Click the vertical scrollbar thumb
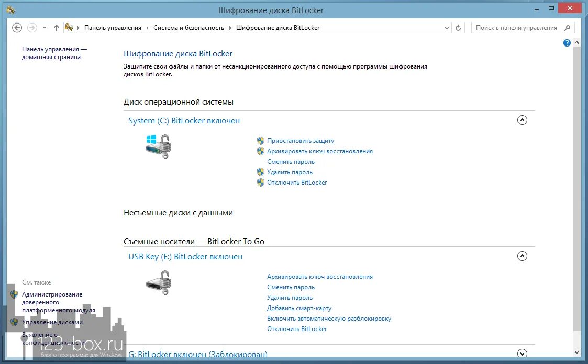This screenshot has width=588, height=364. point(577,188)
